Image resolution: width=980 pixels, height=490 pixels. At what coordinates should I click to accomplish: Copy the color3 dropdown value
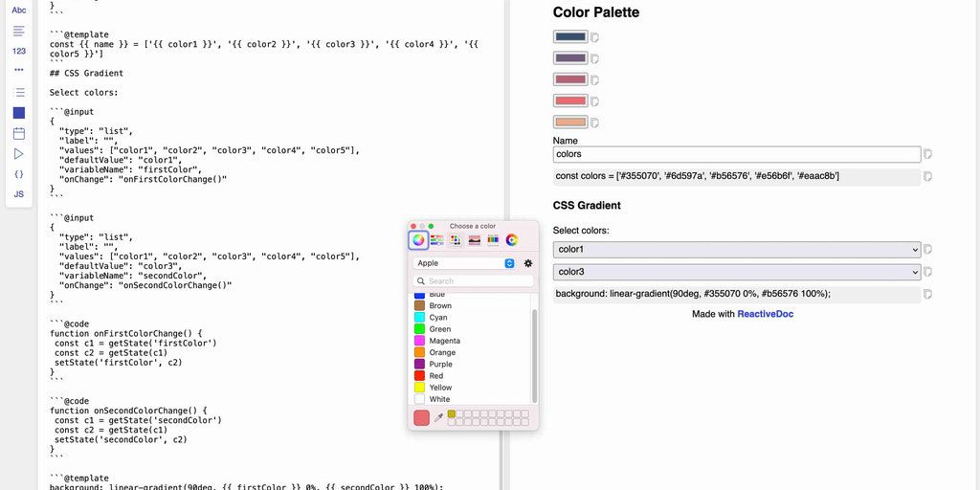[x=928, y=272]
